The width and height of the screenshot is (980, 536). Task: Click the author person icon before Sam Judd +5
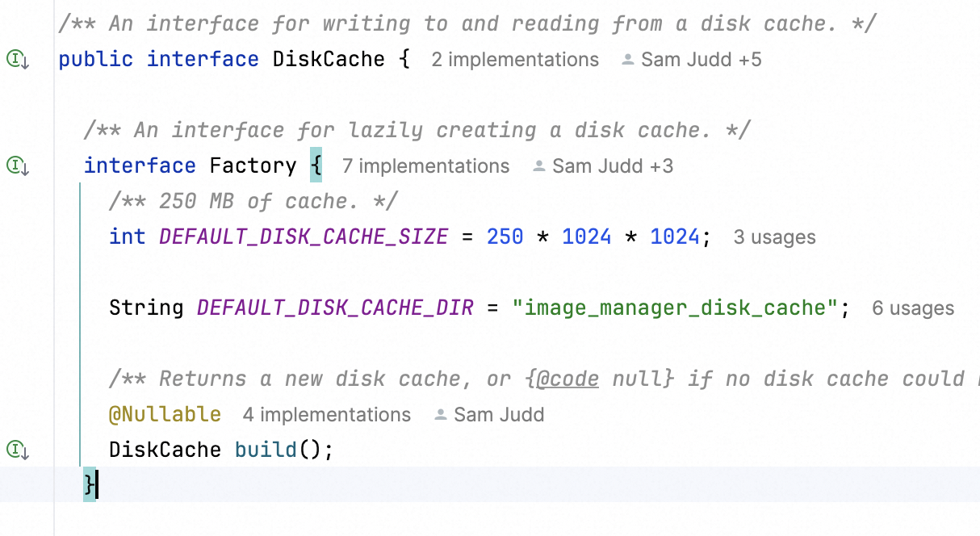tap(628, 60)
